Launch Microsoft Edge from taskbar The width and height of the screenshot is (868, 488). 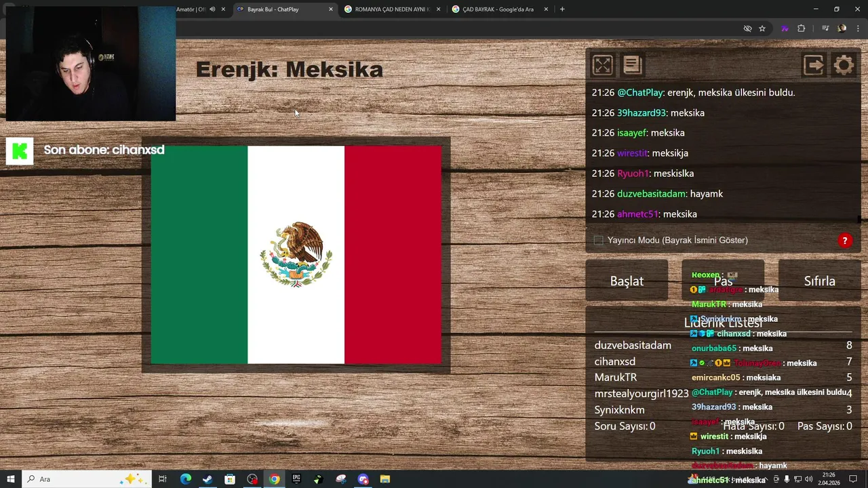coord(185,479)
